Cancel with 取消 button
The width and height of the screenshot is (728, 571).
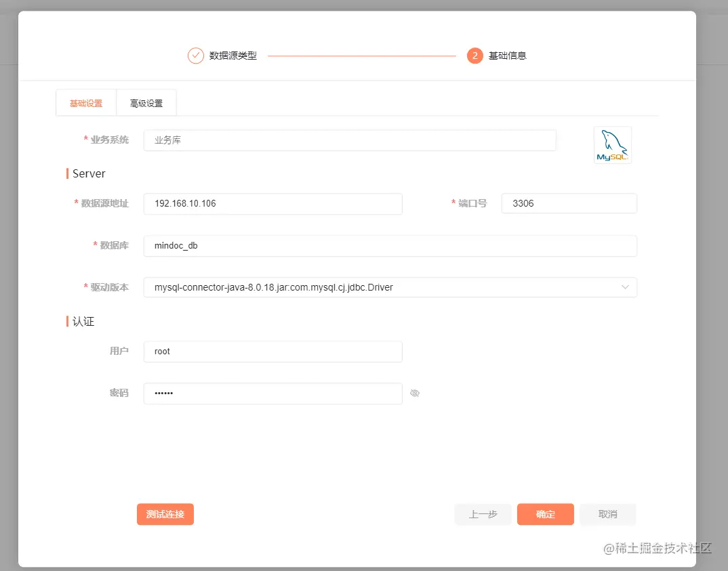click(x=608, y=514)
